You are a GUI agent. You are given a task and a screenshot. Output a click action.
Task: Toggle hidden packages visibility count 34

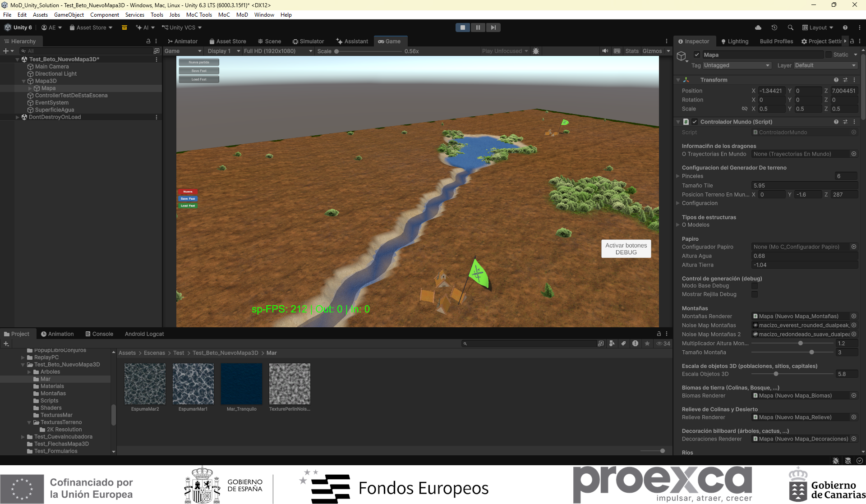tap(663, 344)
